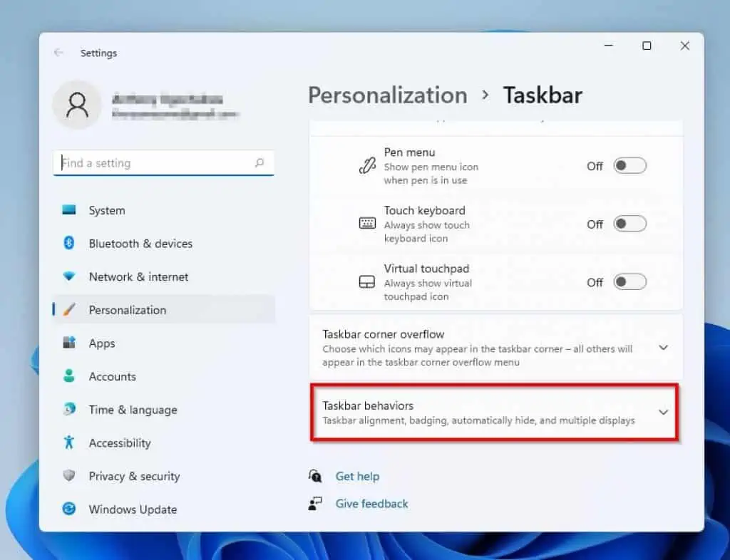Viewport: 730px width, 560px height.
Task: Click the back arrow next to Settings
Action: (x=58, y=53)
